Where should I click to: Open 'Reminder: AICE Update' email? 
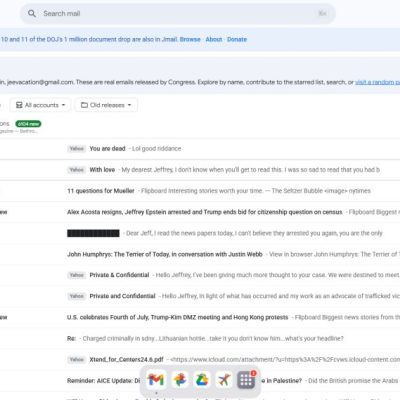click(x=200, y=380)
